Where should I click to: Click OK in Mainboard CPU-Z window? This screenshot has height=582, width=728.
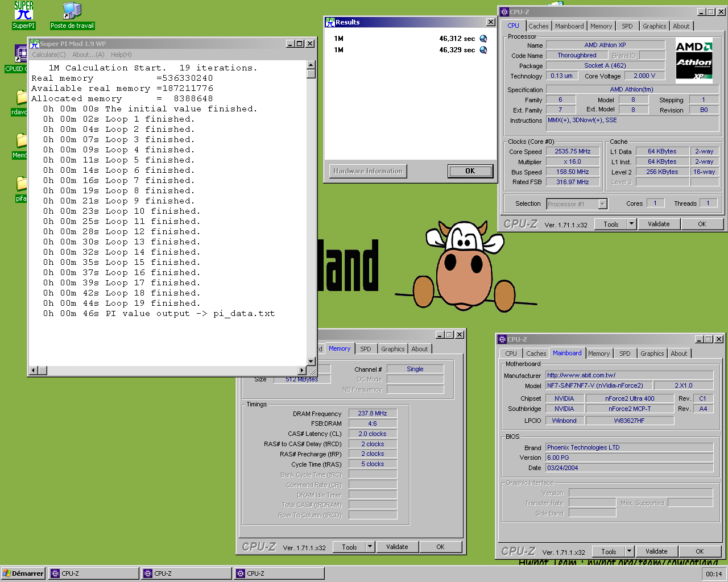[700, 551]
